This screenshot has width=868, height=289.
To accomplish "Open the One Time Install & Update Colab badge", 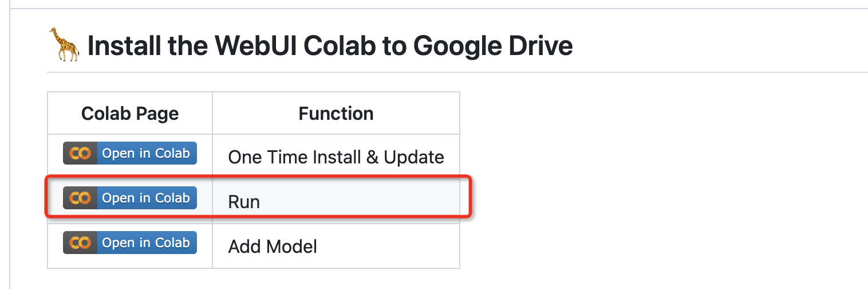I will pos(145,154).
